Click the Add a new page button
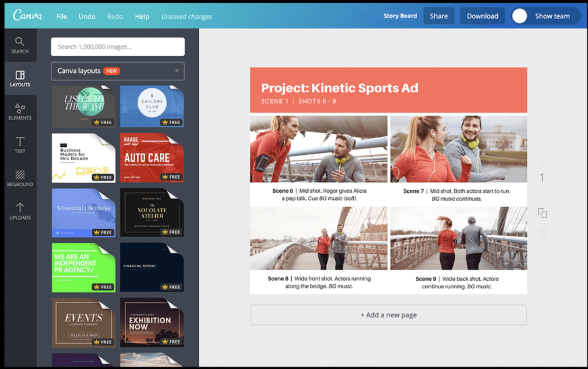The image size is (588, 369). (388, 315)
